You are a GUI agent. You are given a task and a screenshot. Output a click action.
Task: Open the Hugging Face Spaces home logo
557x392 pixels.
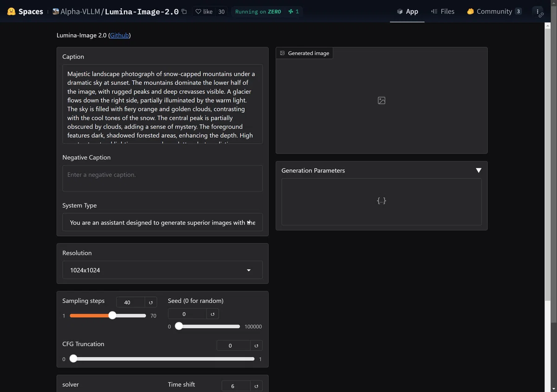click(12, 12)
